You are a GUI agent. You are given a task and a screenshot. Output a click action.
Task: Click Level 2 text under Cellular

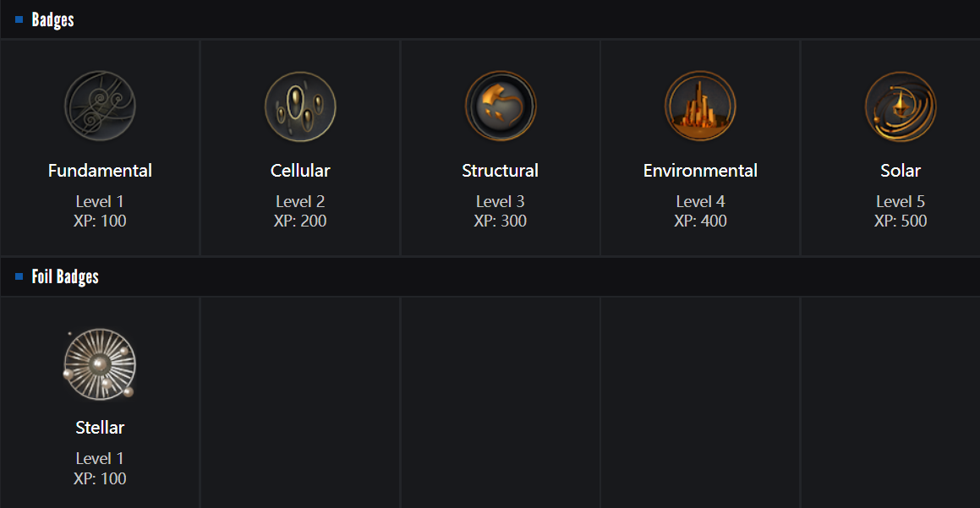(x=300, y=201)
